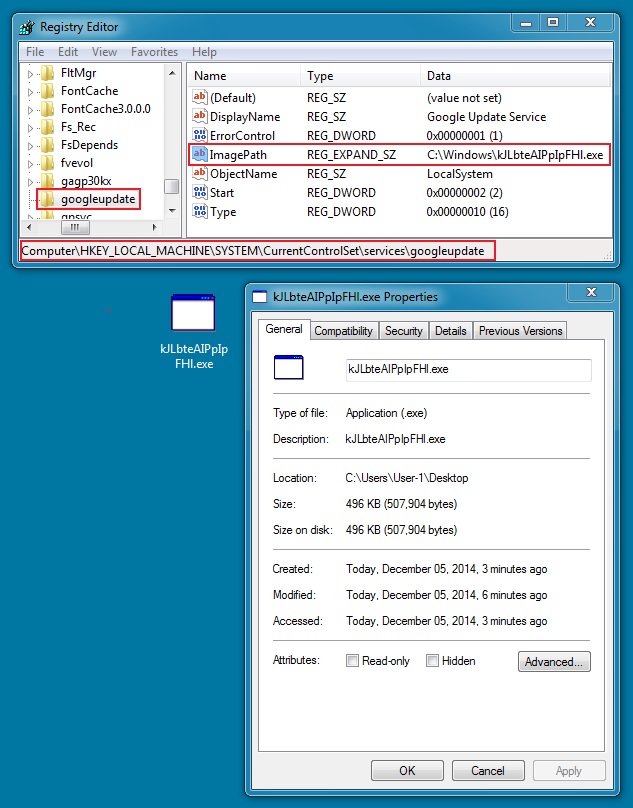
Task: Click the 'LocalSystem' data value
Action: 460,174
